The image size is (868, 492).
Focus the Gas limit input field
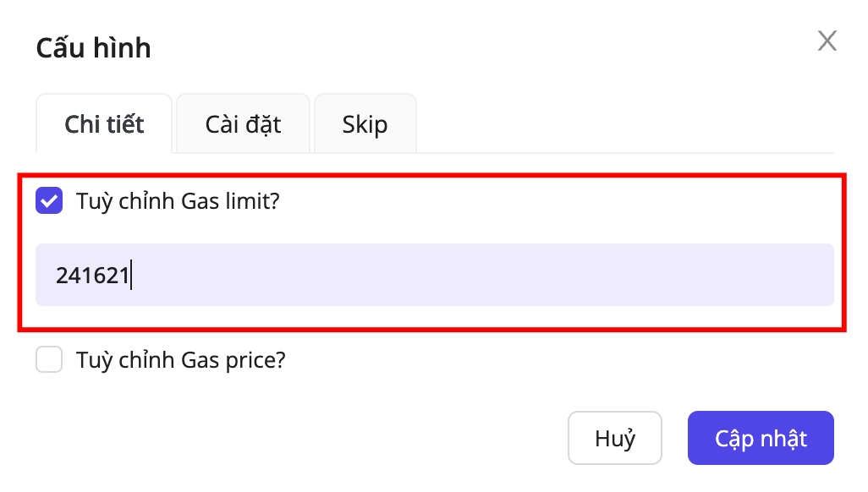434,275
